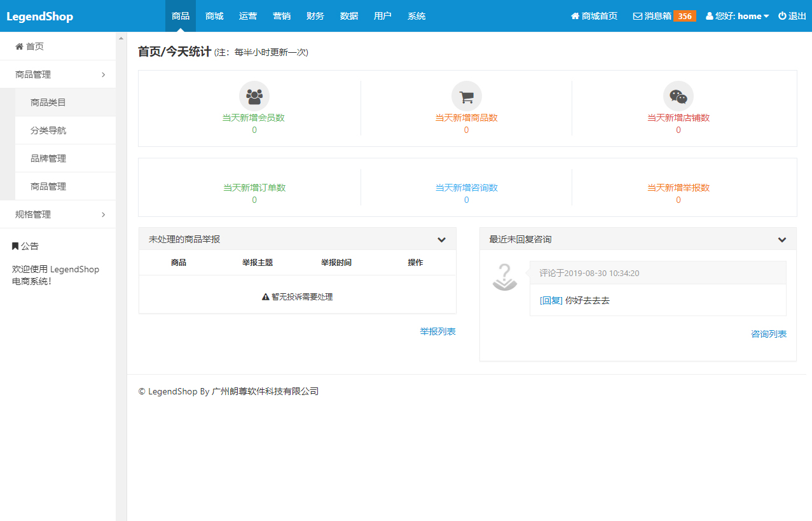Click the comment text 你好去去去
812x521 pixels.
(x=588, y=300)
